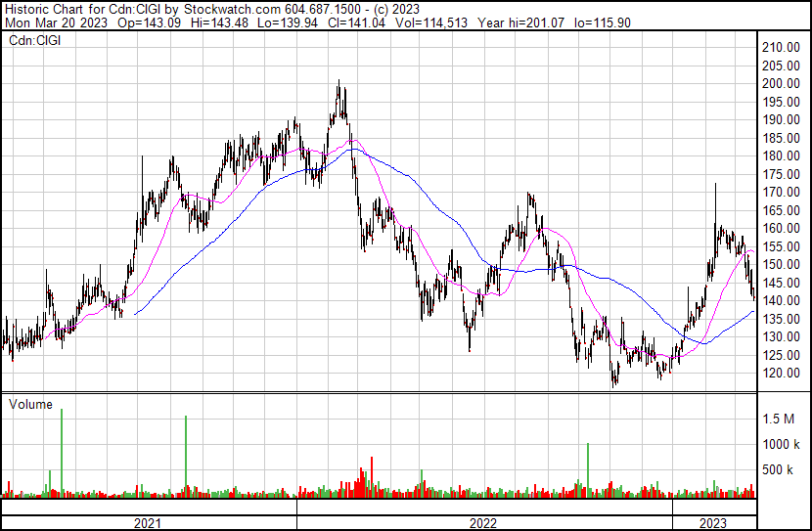Select the 2022 year marker on the timeline
Viewport: 812px width, 531px height.
click(x=483, y=523)
